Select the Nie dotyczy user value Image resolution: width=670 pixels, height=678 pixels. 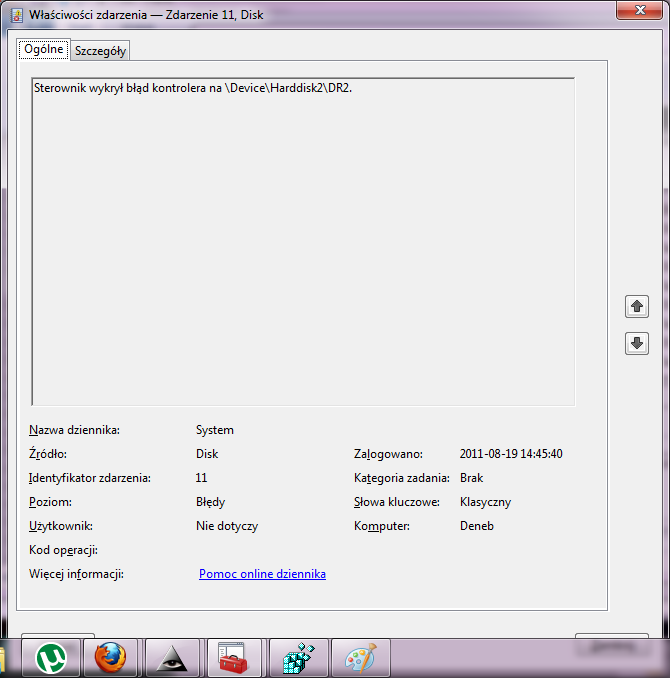pyautogui.click(x=227, y=526)
